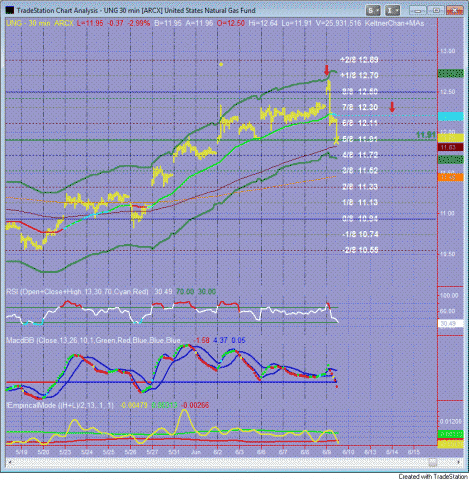The width and height of the screenshot is (469, 480).
Task: Click the '-2/8 10.55' Murrey level label
Action: pos(360,250)
